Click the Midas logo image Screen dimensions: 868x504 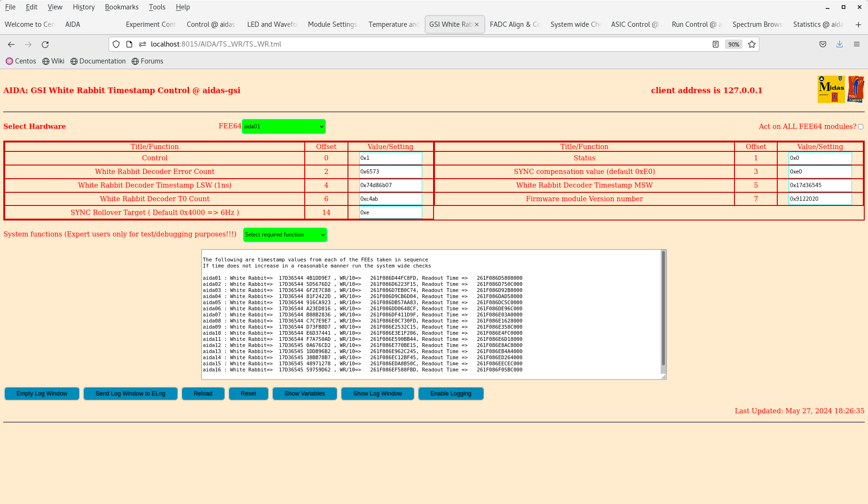coord(831,89)
